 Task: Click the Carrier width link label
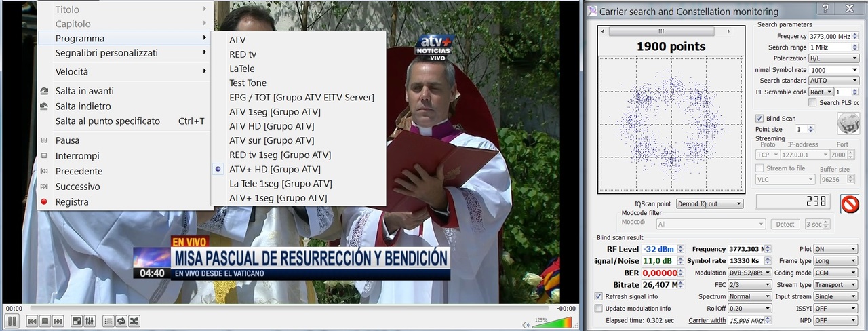(707, 320)
